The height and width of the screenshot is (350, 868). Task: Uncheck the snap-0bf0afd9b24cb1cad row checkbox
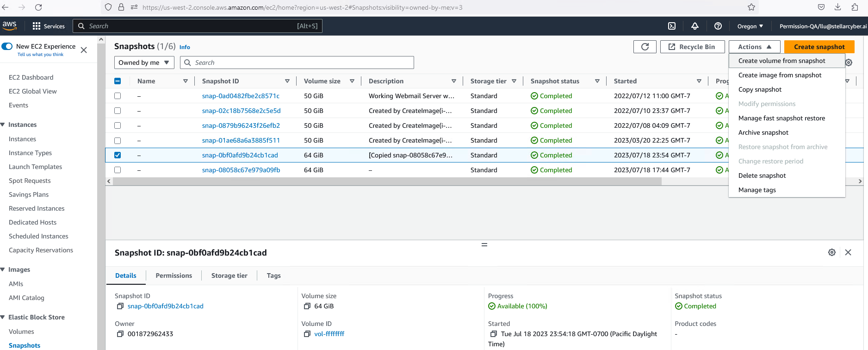[x=118, y=155]
